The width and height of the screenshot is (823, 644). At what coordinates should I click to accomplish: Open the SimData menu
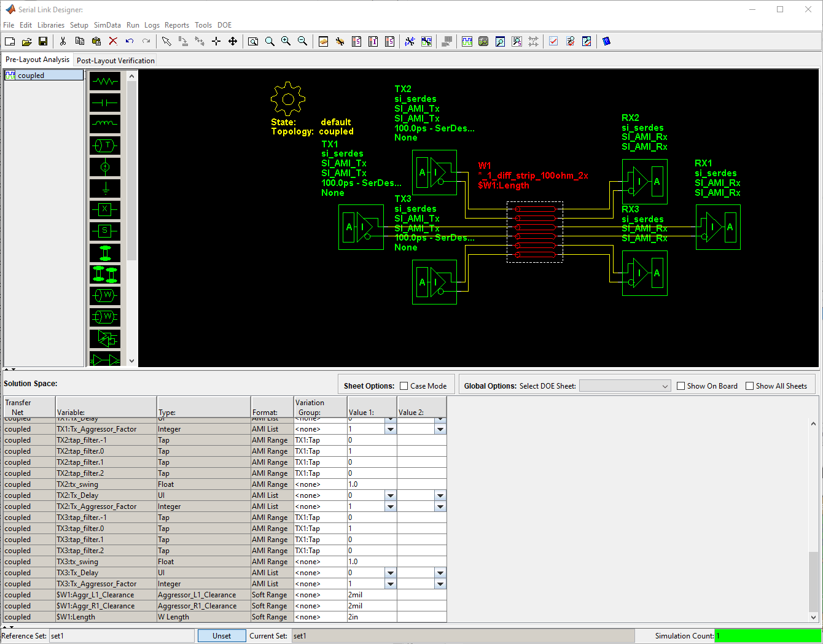pos(107,25)
